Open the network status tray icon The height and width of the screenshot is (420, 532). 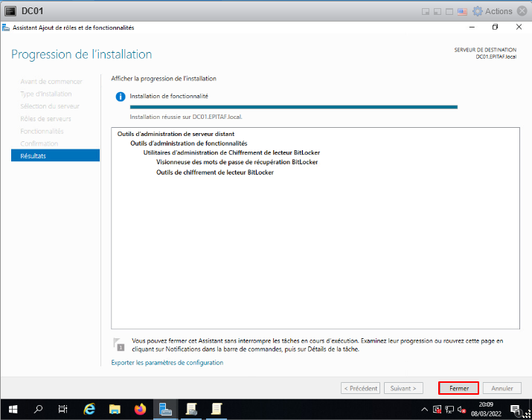pos(449,409)
